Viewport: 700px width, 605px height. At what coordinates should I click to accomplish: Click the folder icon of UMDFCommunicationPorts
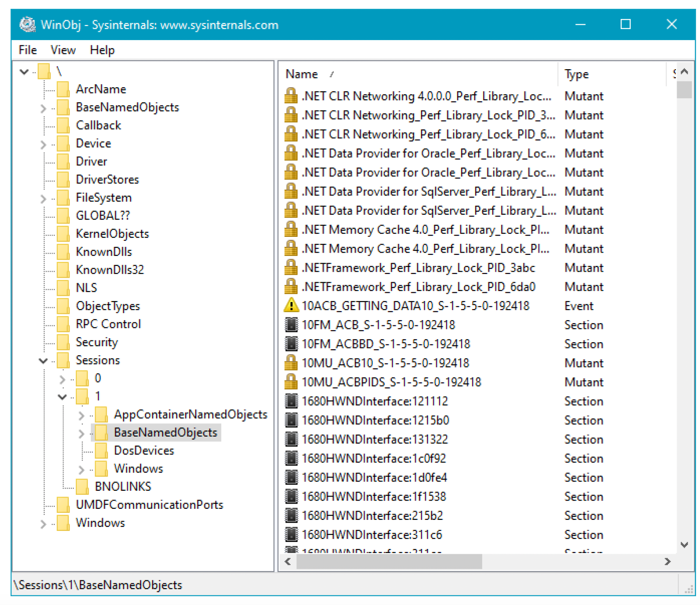pyautogui.click(x=63, y=504)
